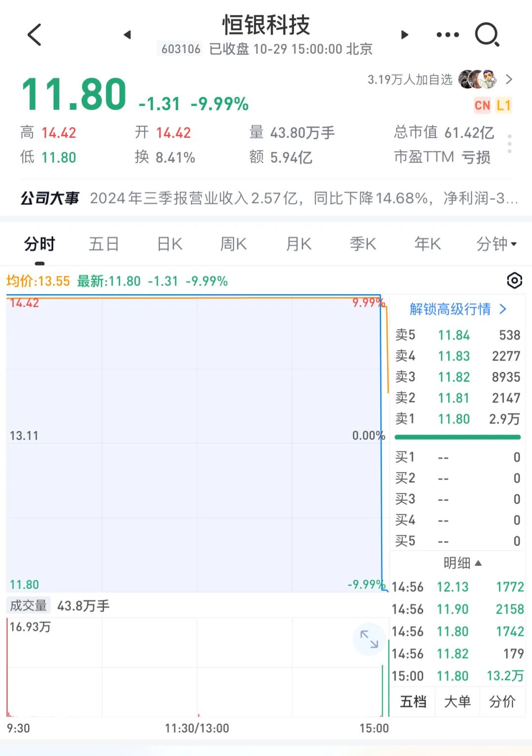This screenshot has width=532, height=756.
Task: Tap the L1 quote level badge
Action: 503,105
